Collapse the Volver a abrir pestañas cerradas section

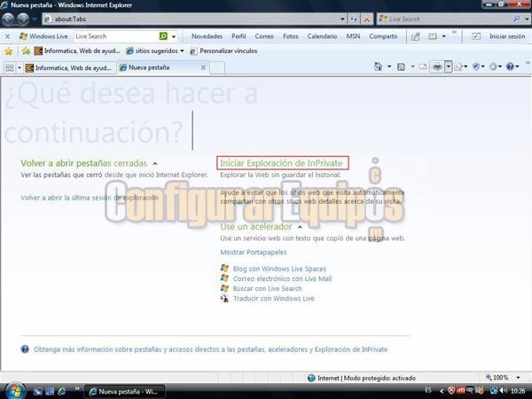pos(155,163)
